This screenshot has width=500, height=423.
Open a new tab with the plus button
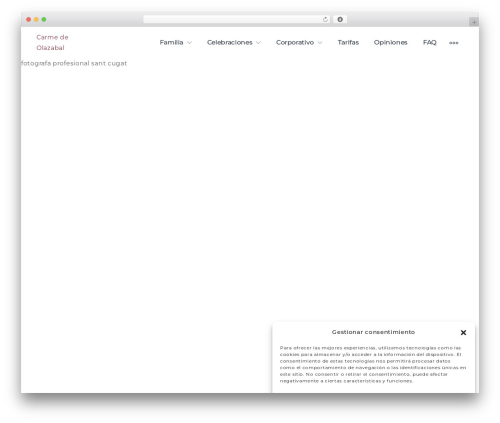(x=474, y=22)
